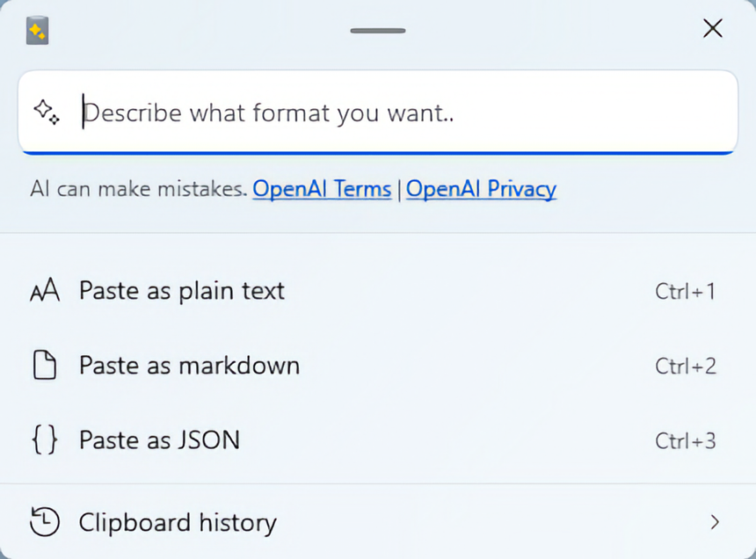Click the Advanced Paste app icon
756x559 pixels.
point(37,30)
